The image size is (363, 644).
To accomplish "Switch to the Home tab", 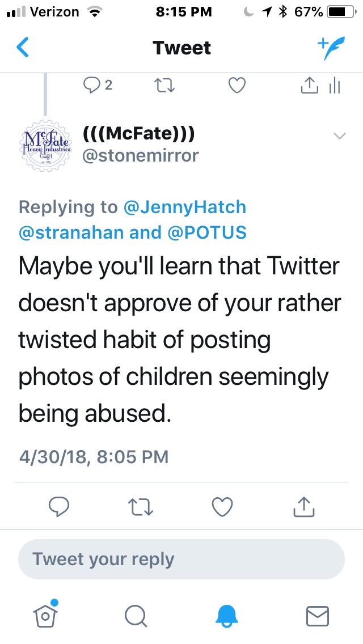I will pyautogui.click(x=47, y=614).
